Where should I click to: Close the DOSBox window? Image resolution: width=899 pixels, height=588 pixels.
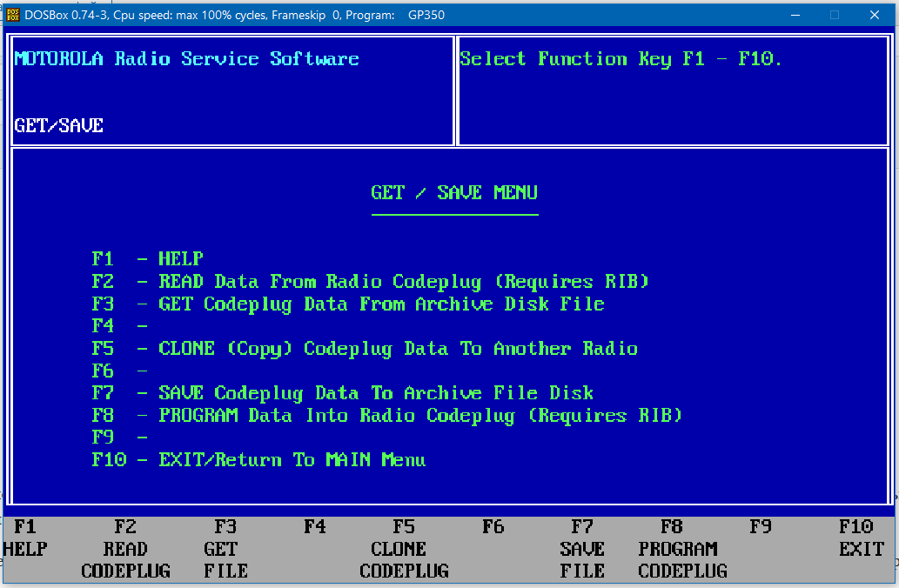[x=875, y=15]
